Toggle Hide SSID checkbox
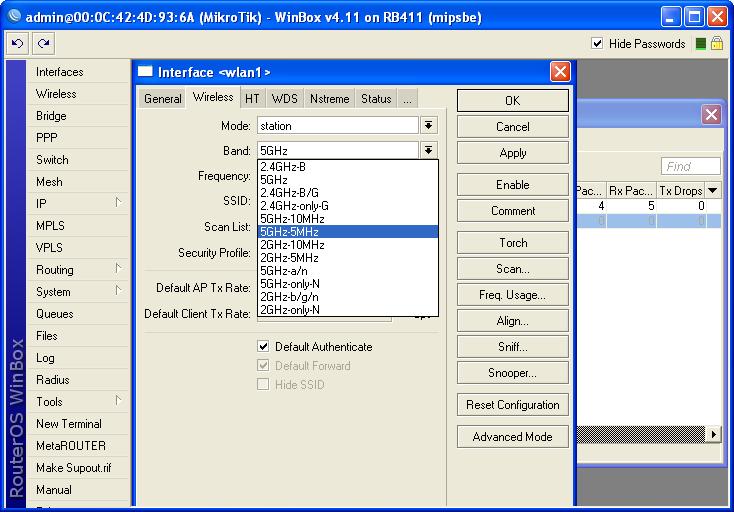 (263, 384)
